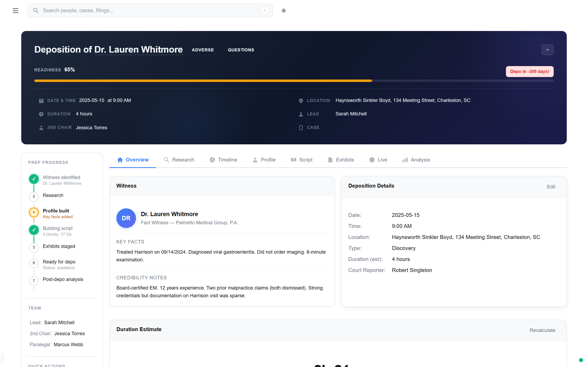Toggle the Witness identified checkmark
Image resolution: width=588 pixels, height=367 pixels.
click(34, 179)
